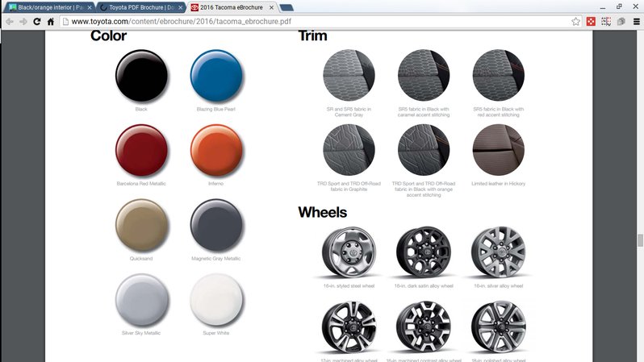Click the 16-in. styled steel wheel image
The image size is (644, 362).
point(349,252)
